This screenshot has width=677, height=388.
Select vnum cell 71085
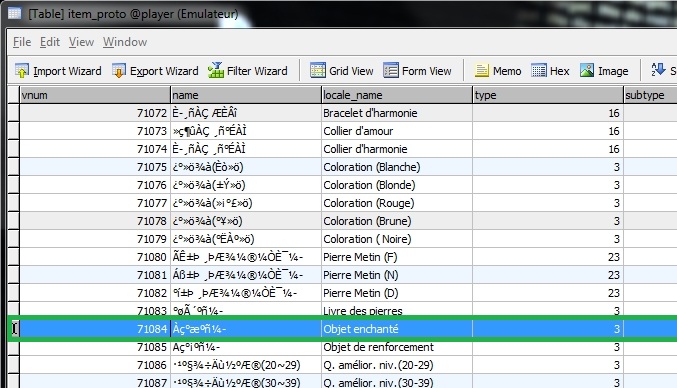[x=95, y=347]
